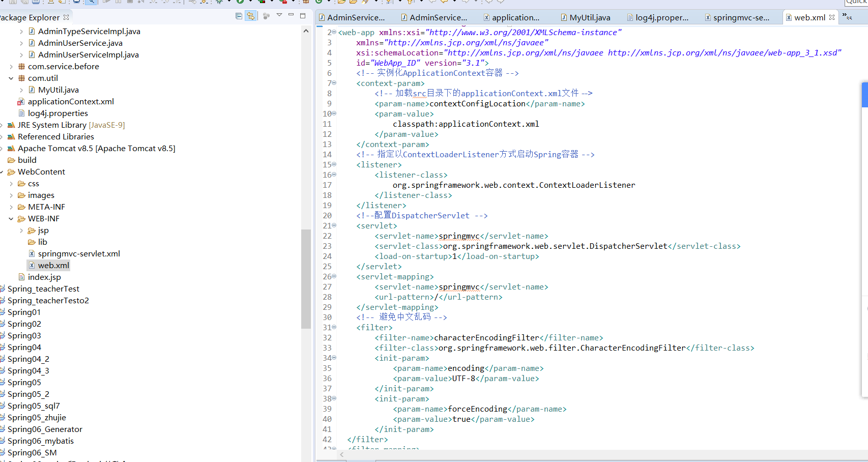Click the Referenced Libraries icon
This screenshot has height=462, width=868.
point(11,137)
